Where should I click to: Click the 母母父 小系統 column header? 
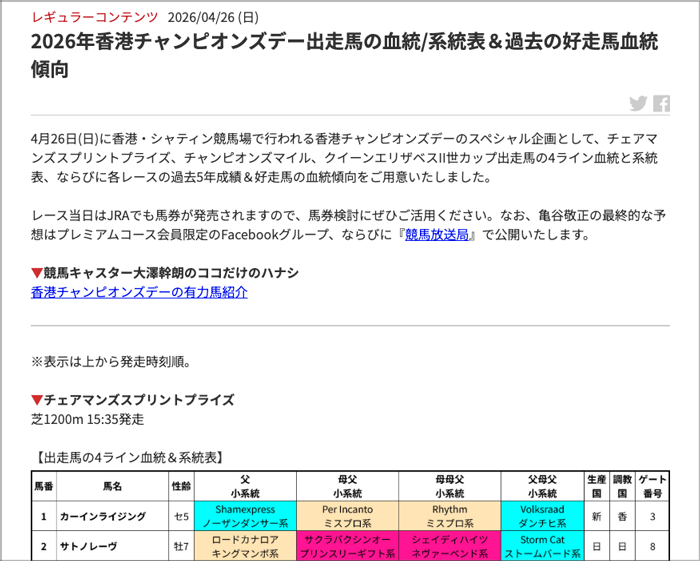pyautogui.click(x=450, y=486)
